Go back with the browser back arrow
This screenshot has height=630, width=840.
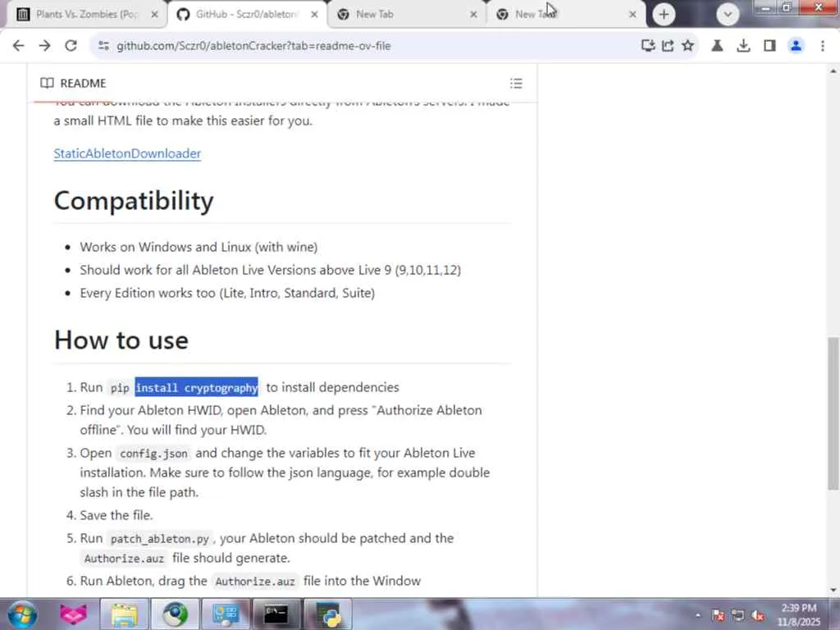pos(18,46)
